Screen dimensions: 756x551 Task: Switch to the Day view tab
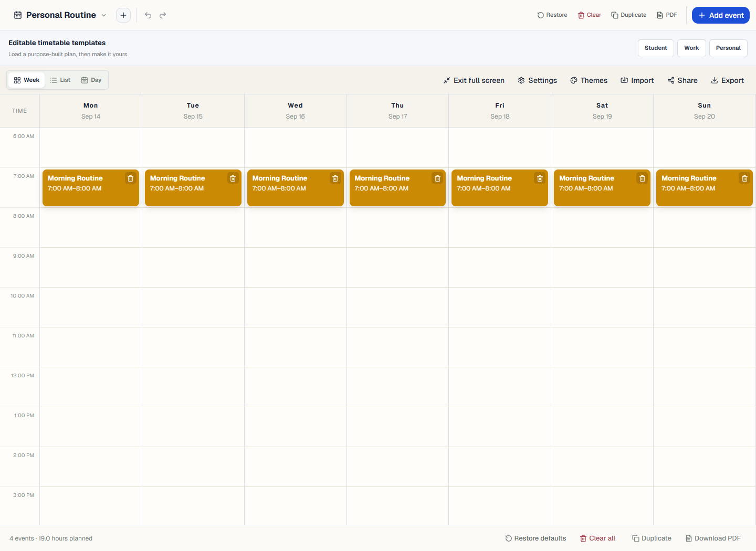click(91, 80)
